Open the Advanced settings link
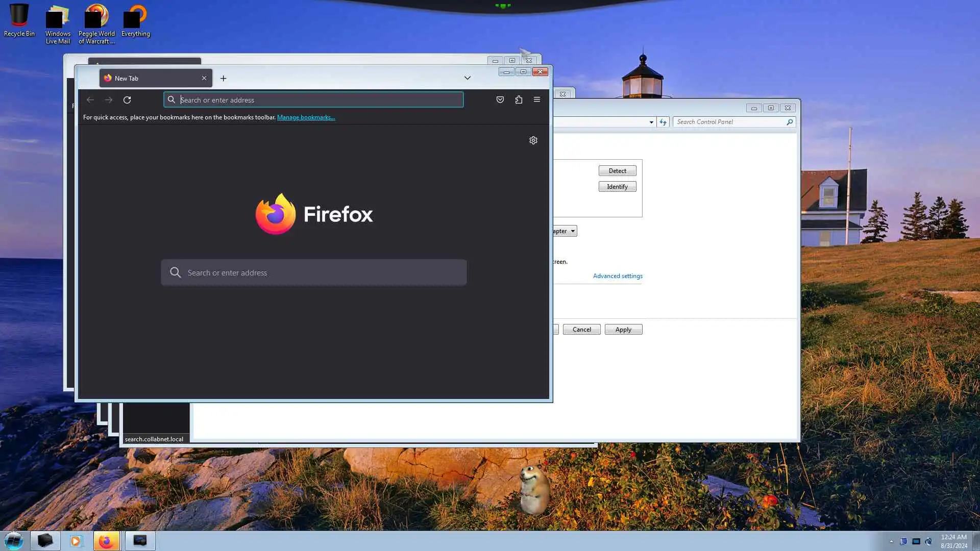980x551 pixels. click(618, 276)
